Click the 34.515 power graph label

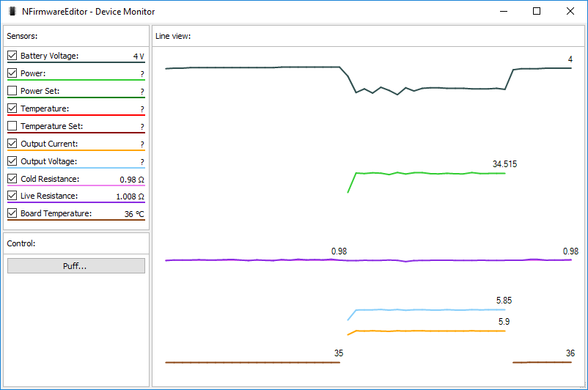pos(504,164)
